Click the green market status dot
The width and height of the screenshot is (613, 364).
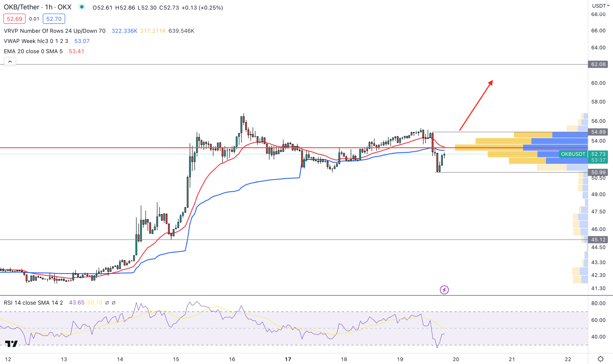coord(82,7)
